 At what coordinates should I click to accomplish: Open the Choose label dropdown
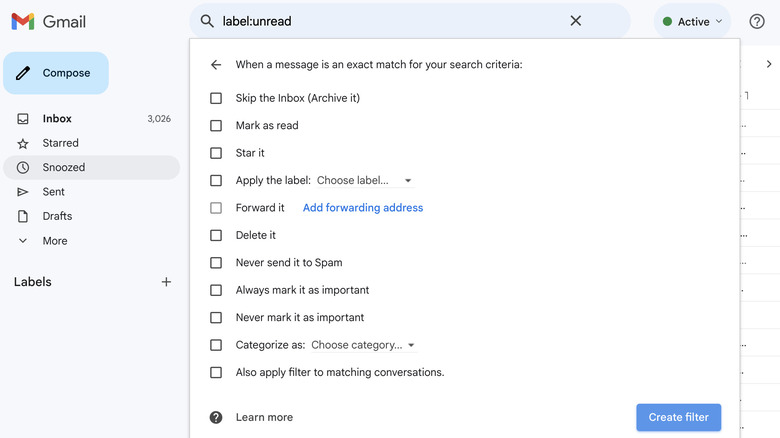[364, 181]
